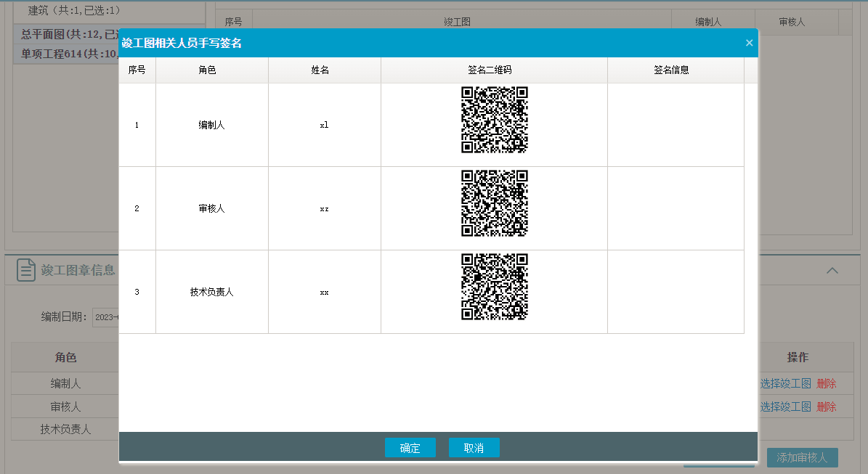This screenshot has height=474, width=868.
Task: Click sequence number 1 cell in dialog
Action: tap(137, 125)
